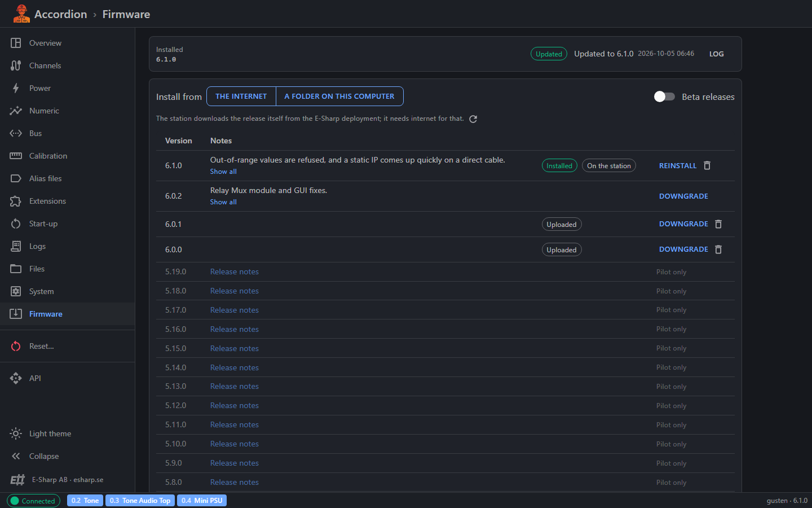The width and height of the screenshot is (812, 508).
Task: Expand 6.1.0 notes with Show all
Action: (x=223, y=172)
